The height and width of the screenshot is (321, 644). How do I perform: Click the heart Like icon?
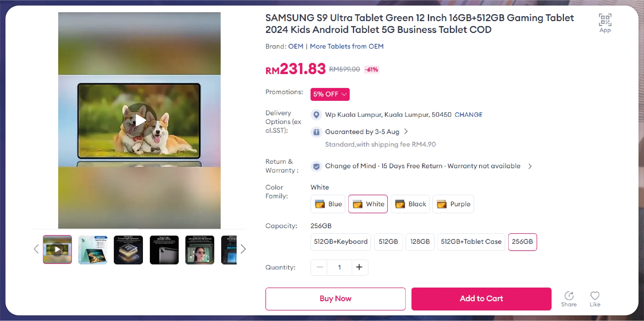pyautogui.click(x=595, y=296)
